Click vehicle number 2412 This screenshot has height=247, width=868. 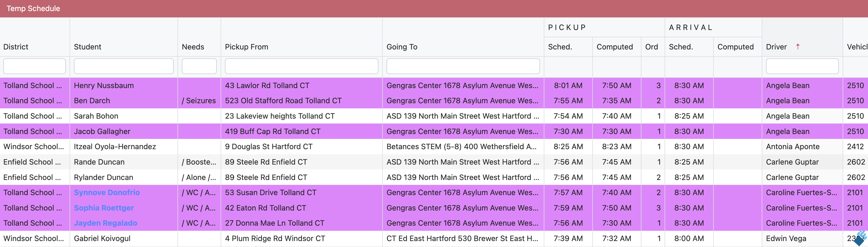coord(855,146)
